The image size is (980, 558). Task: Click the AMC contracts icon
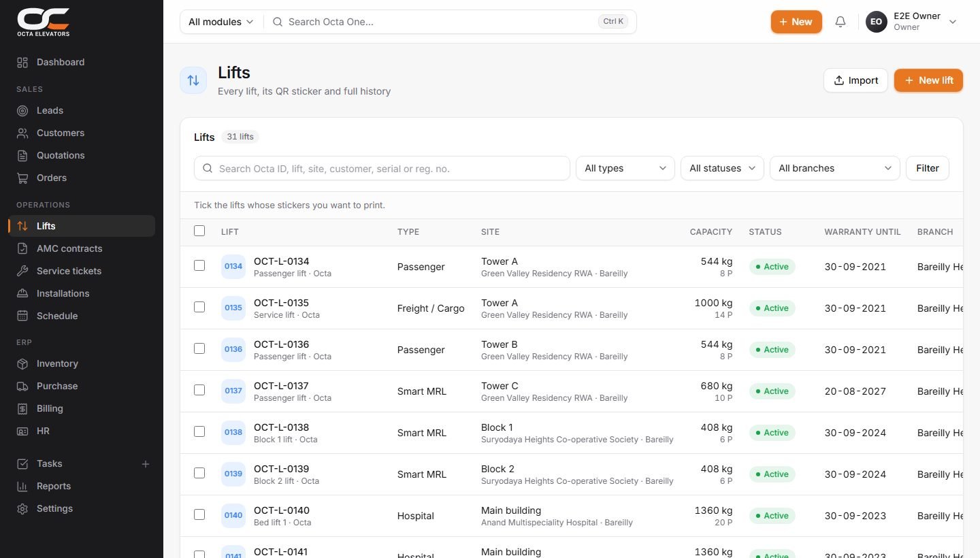tap(22, 249)
